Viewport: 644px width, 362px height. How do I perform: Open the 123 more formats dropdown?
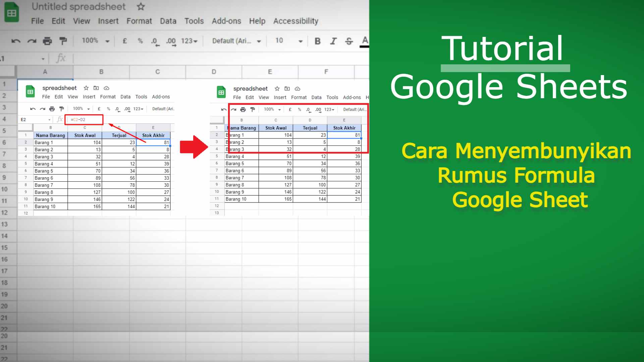point(189,41)
